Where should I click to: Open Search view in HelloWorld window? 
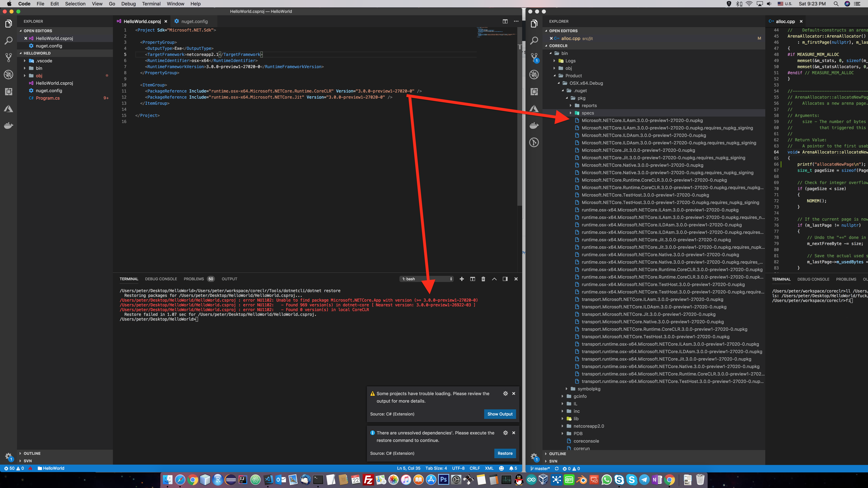[8, 40]
